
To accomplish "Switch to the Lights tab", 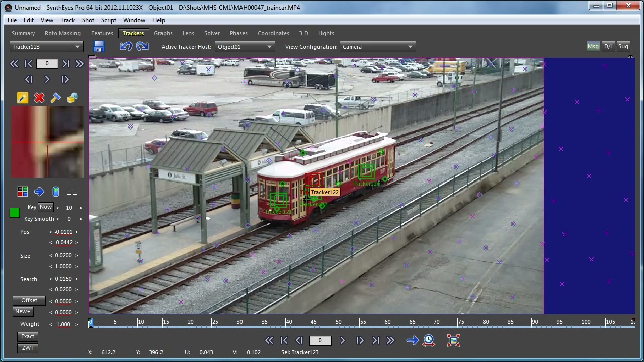I will 326,33.
